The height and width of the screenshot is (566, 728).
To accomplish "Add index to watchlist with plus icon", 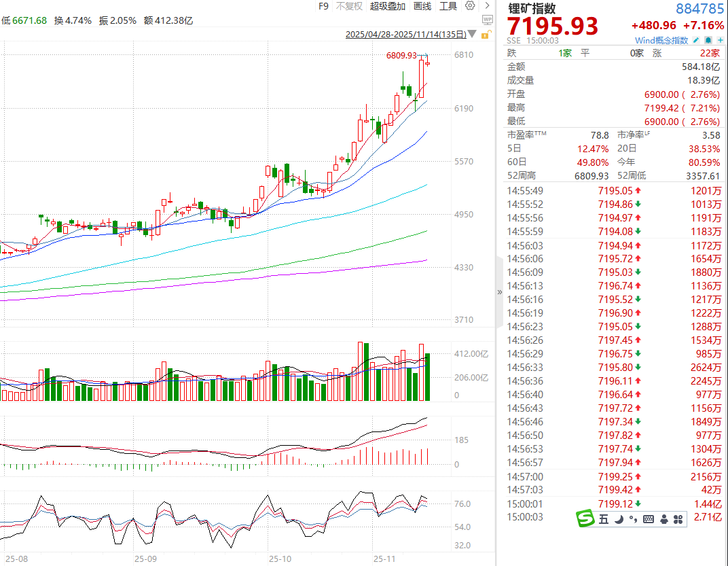I will (x=720, y=41).
